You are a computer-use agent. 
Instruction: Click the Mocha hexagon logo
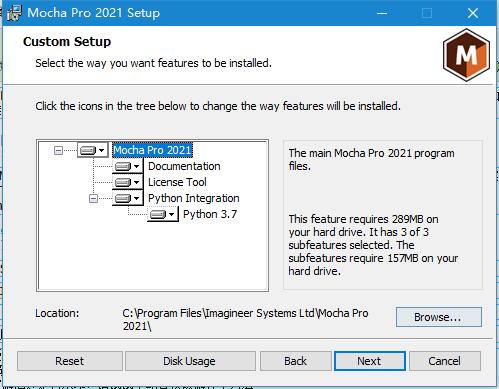[x=466, y=55]
